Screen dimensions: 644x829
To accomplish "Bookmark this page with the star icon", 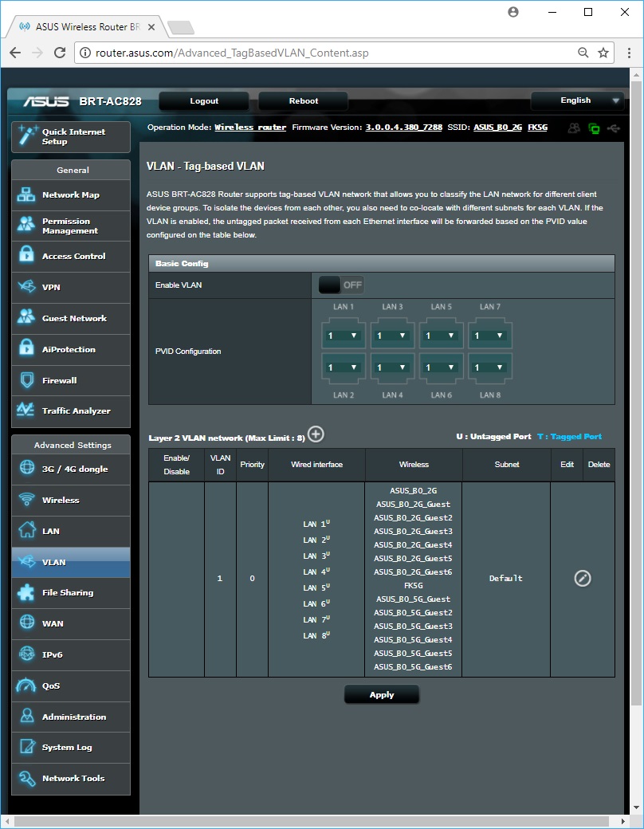I will pyautogui.click(x=603, y=53).
